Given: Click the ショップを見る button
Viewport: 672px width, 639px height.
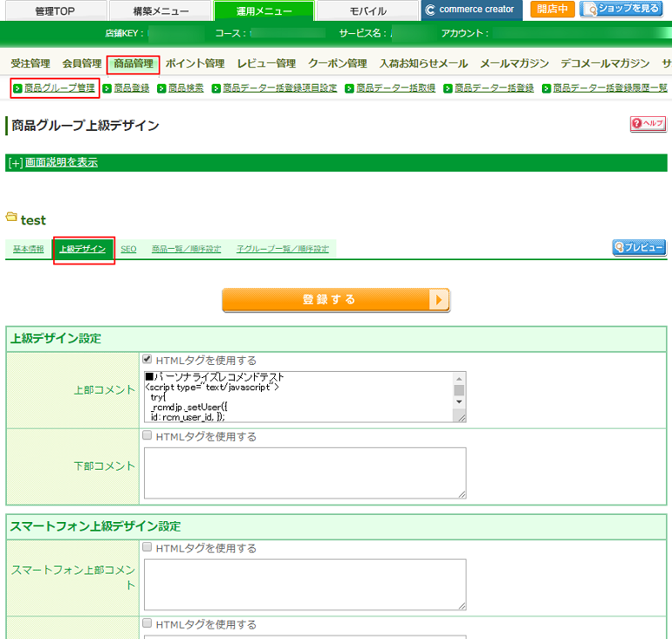Looking at the screenshot, I should coord(623,9).
